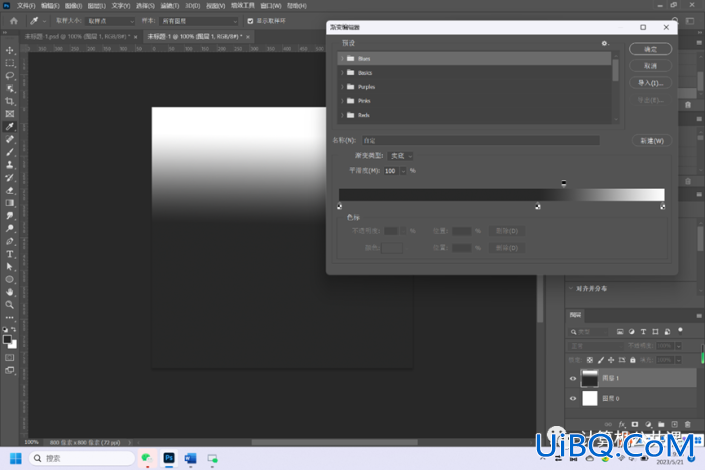
Task: Expand the Purples preset folder
Action: click(343, 87)
